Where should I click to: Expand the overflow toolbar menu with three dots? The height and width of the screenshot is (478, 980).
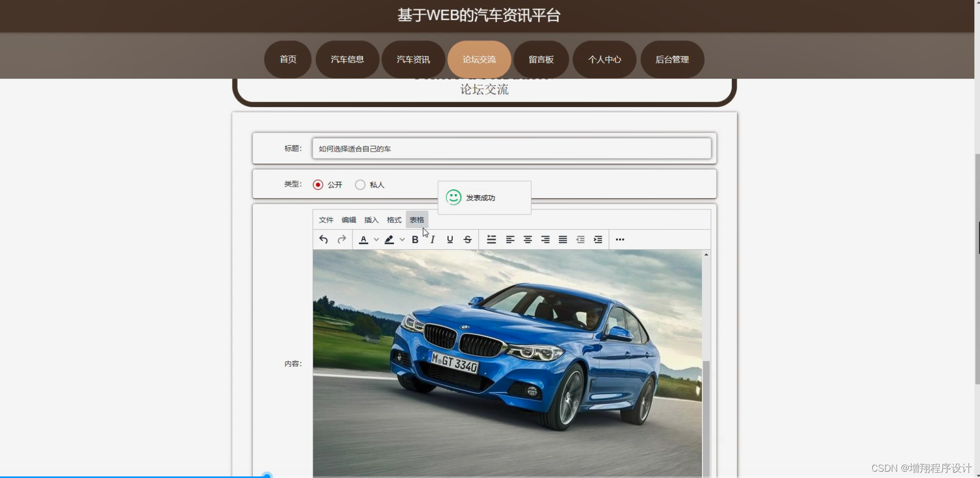pyautogui.click(x=620, y=239)
